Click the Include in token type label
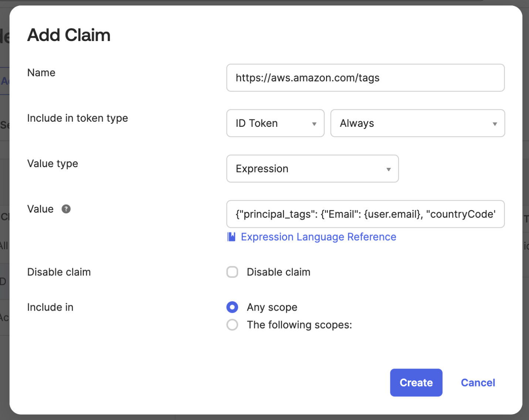Screen dimensions: 529x420 78,118
